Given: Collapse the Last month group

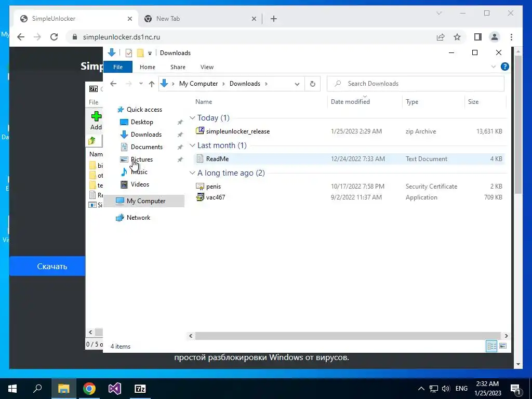Looking at the screenshot, I should (192, 145).
